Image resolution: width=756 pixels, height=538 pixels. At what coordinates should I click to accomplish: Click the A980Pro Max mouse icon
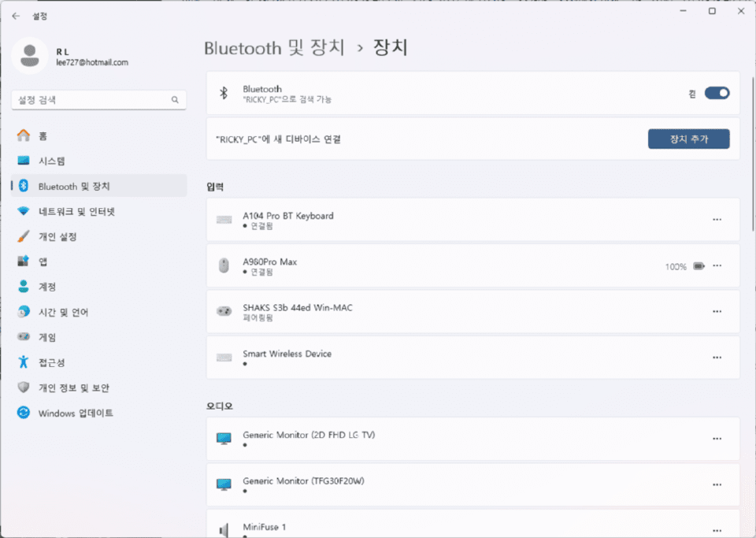pos(224,265)
